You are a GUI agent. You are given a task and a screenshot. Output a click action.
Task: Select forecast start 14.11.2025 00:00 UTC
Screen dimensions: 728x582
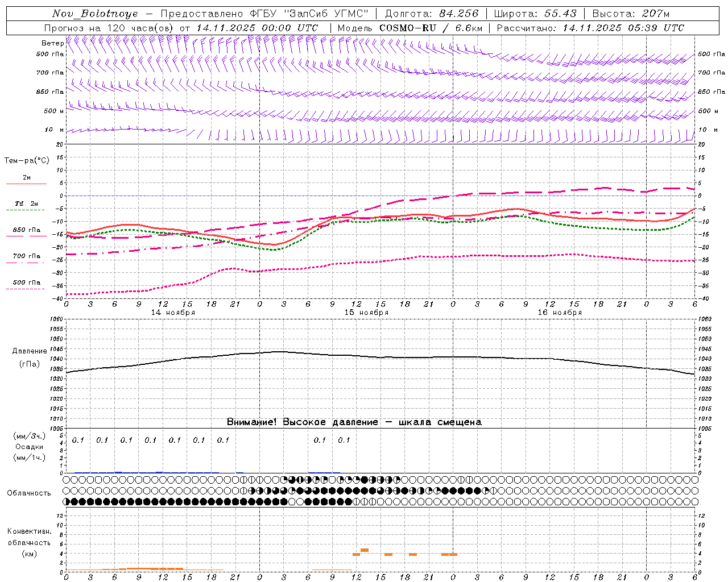click(257, 28)
